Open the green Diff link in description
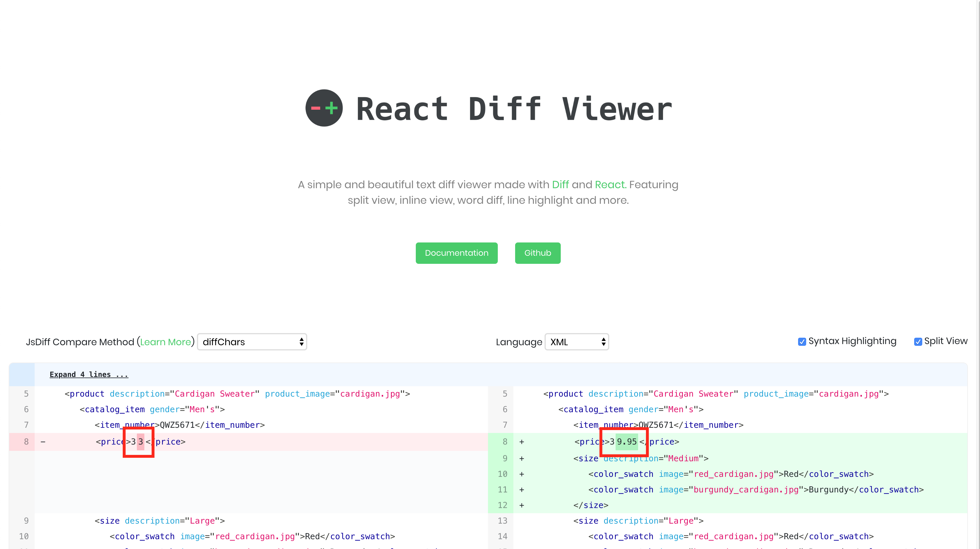The width and height of the screenshot is (980, 549). (560, 184)
